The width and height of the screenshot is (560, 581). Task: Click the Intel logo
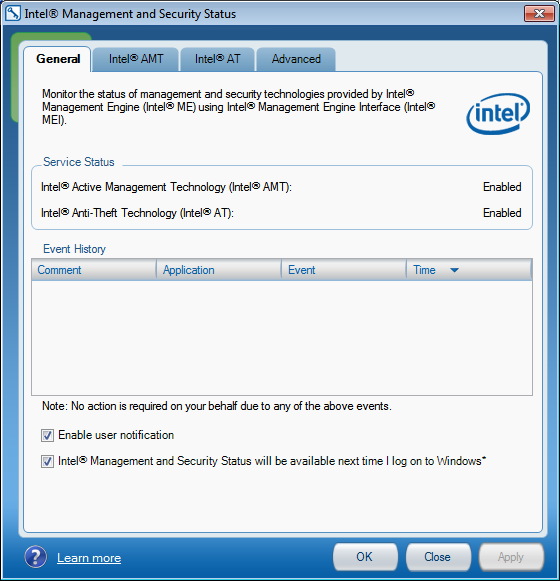[498, 113]
